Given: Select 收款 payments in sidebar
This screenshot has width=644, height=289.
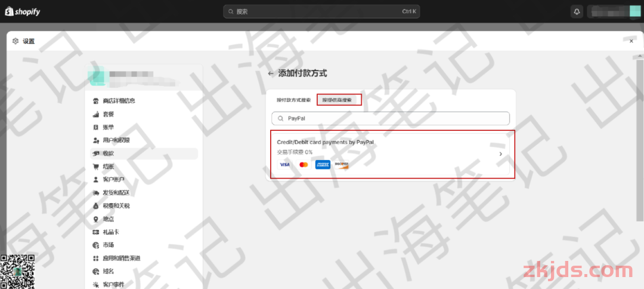Looking at the screenshot, I should pos(144,153).
